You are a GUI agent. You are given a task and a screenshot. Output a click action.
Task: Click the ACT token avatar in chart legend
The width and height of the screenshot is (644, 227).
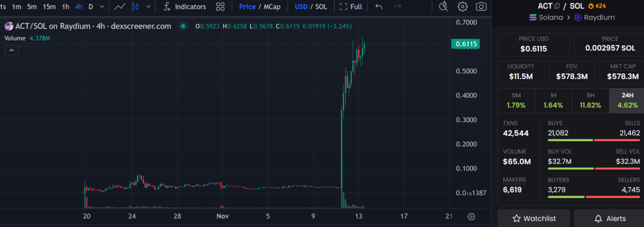pos(8,26)
